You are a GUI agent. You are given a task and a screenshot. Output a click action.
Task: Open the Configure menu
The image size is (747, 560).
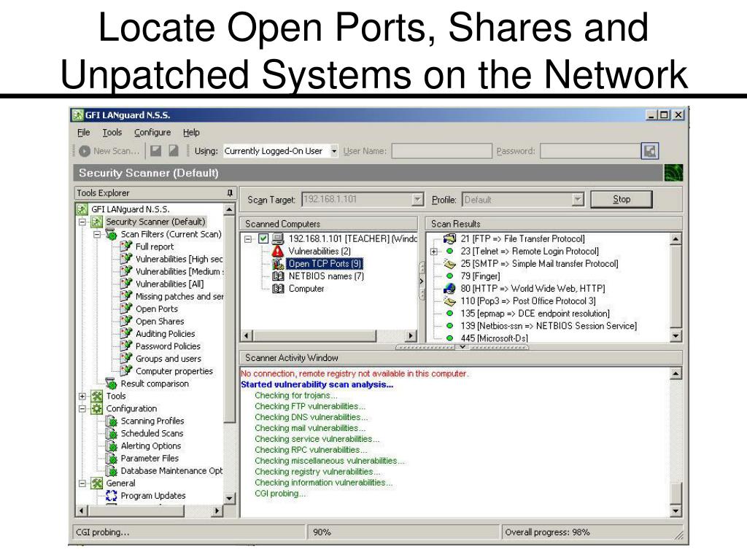(152, 133)
